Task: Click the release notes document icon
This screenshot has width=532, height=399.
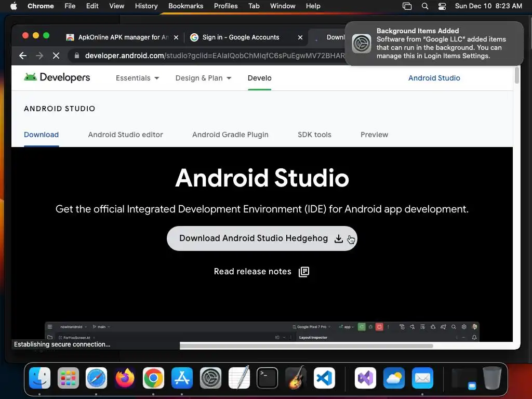Action: [x=303, y=272]
